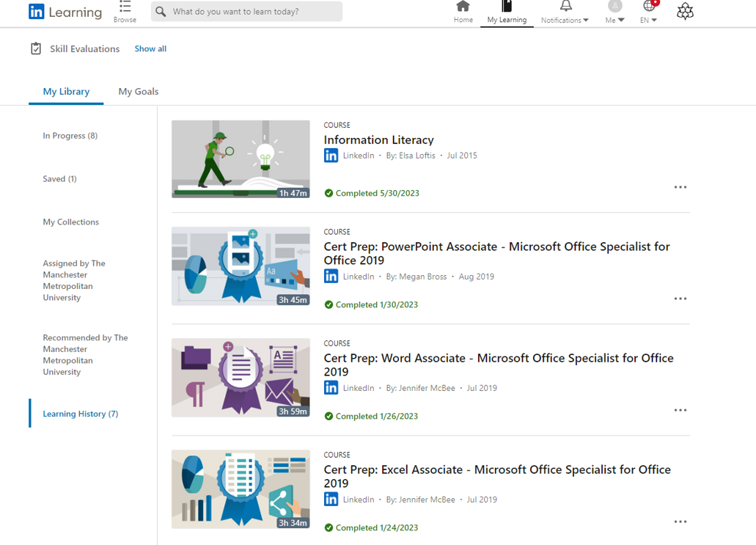This screenshot has width=756, height=545.
Task: Switch to the My Library tab
Action: click(66, 92)
